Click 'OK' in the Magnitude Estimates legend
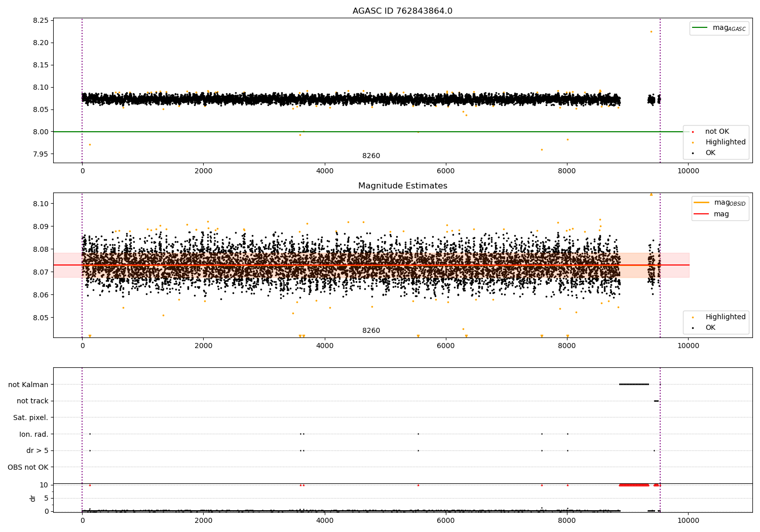The image size is (760, 532). click(710, 328)
